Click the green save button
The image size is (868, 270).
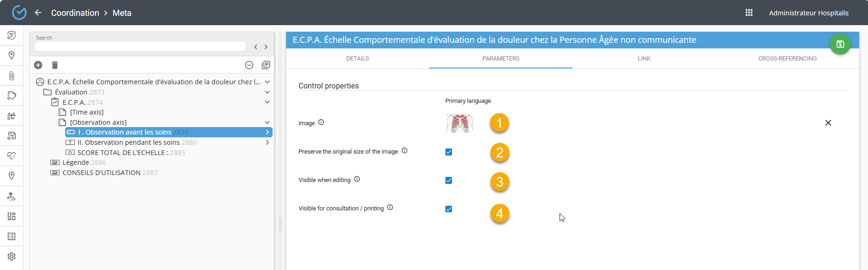840,44
